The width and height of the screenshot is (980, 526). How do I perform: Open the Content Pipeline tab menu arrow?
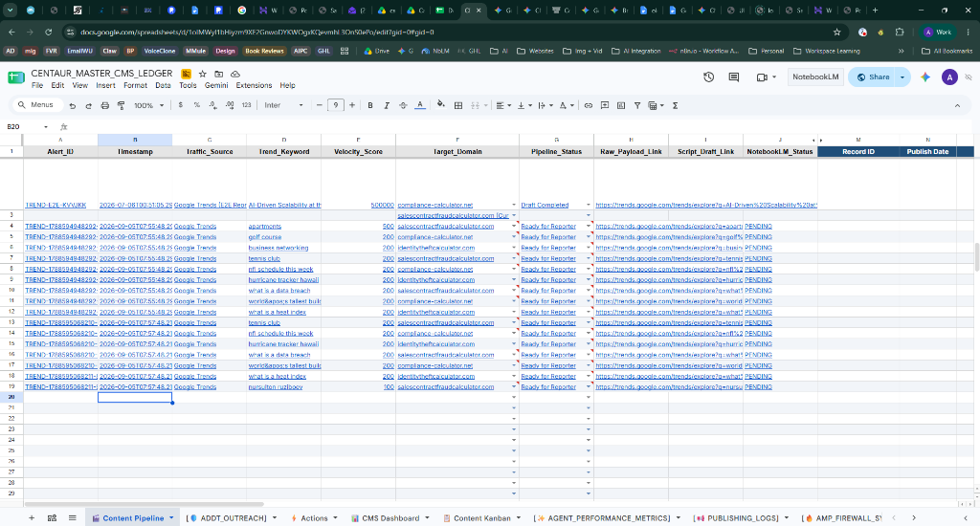(x=171, y=518)
